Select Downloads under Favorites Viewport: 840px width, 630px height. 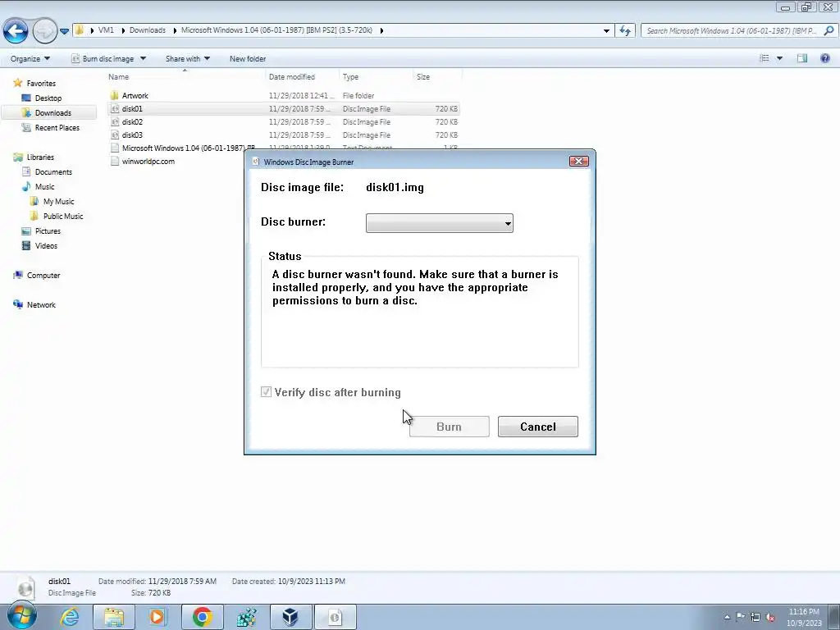[x=47, y=113]
